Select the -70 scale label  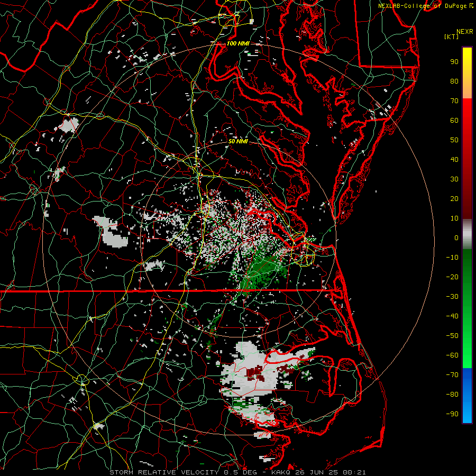(x=452, y=375)
